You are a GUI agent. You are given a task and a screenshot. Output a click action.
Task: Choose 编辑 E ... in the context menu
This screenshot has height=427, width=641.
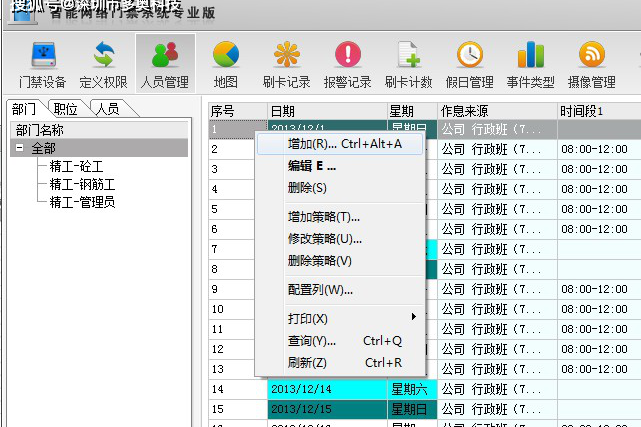(x=340, y=166)
